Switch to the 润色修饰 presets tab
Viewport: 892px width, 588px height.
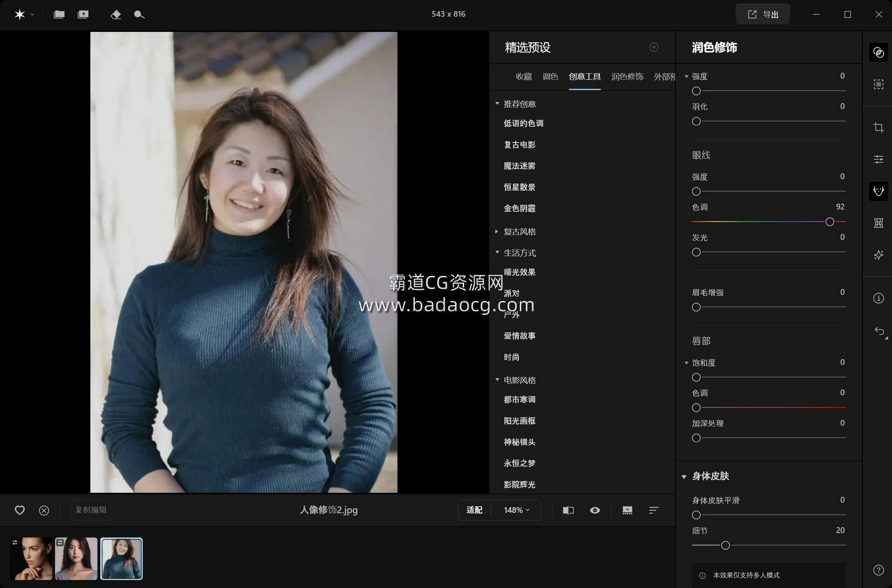tap(627, 77)
